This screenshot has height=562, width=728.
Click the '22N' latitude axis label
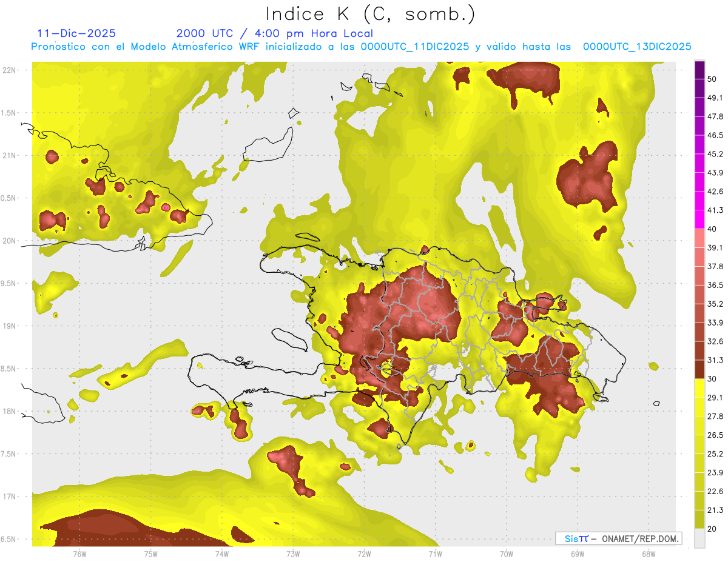click(x=8, y=70)
